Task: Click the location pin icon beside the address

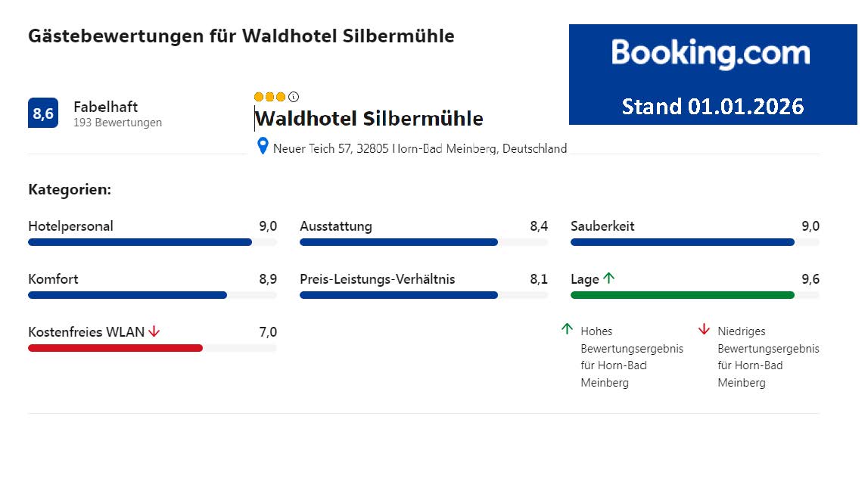Action: (x=263, y=147)
